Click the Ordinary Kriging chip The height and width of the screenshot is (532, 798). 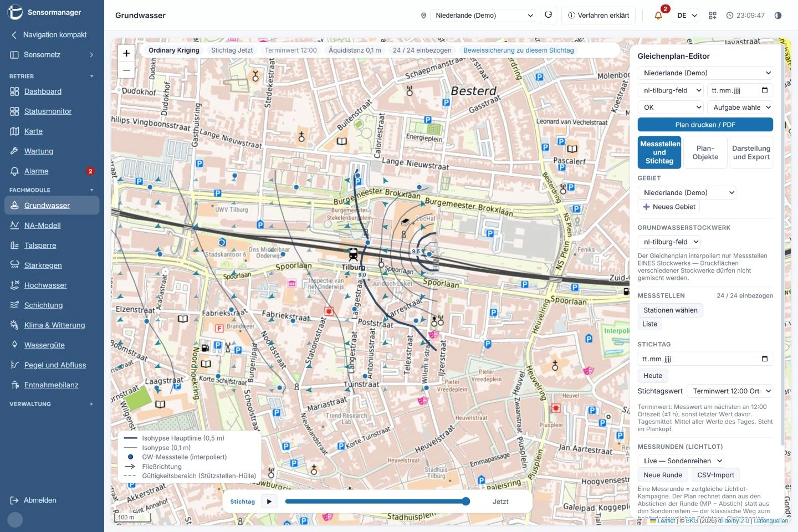(174, 50)
